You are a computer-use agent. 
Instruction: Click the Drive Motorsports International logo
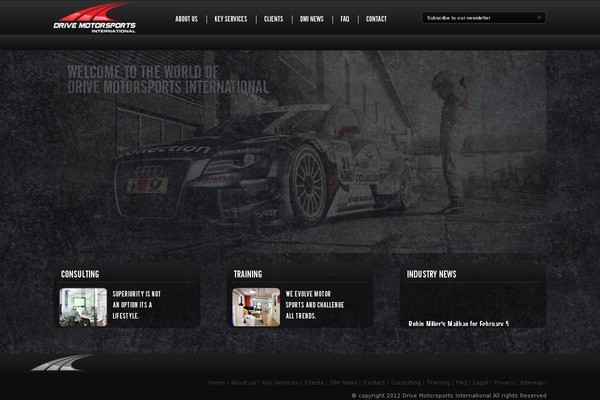(x=95, y=18)
